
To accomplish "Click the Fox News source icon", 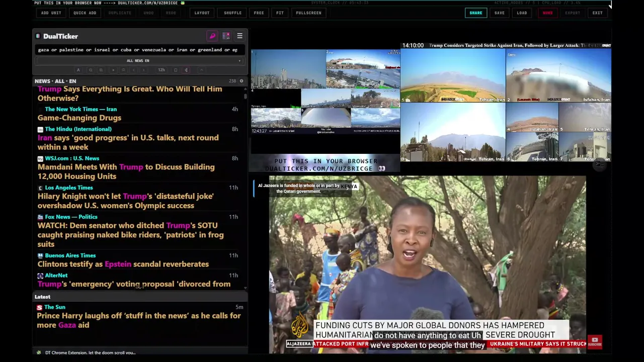I will click(x=40, y=217).
